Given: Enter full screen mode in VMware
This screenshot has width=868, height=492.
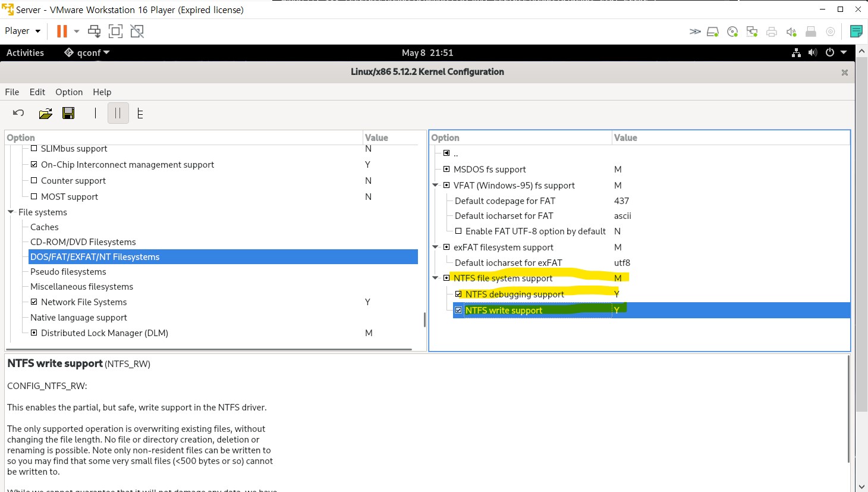Looking at the screenshot, I should click(x=115, y=31).
